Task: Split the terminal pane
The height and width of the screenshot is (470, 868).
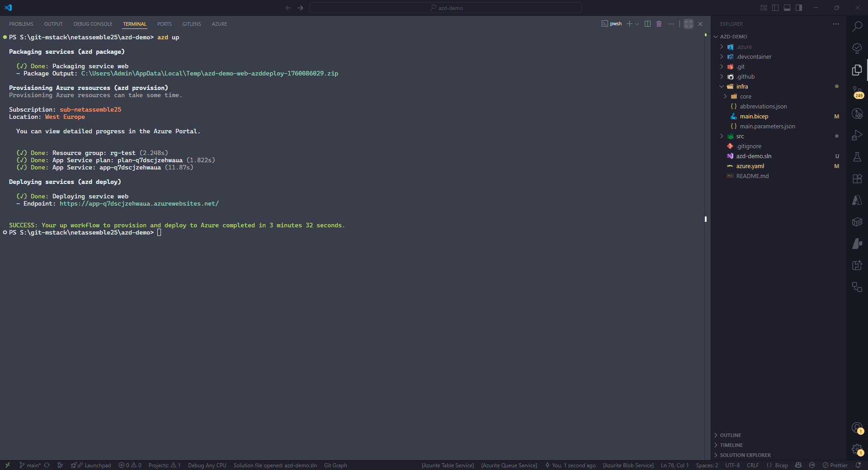Action: click(x=647, y=24)
